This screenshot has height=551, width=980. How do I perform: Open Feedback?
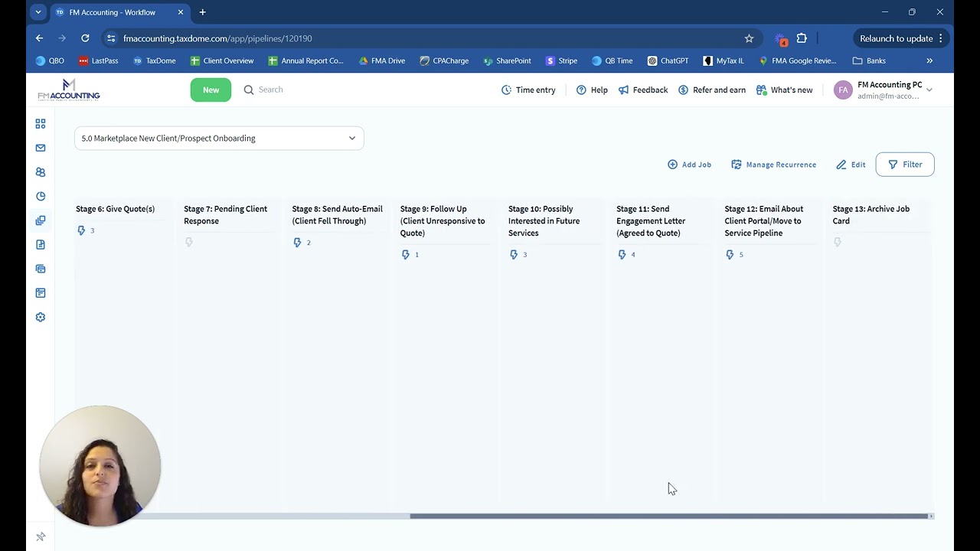(643, 90)
